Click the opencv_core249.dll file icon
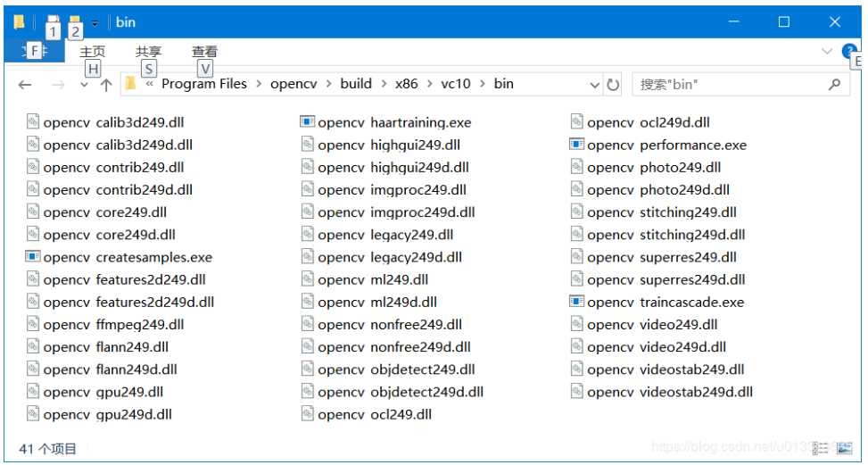The width and height of the screenshot is (868, 465). 33,212
